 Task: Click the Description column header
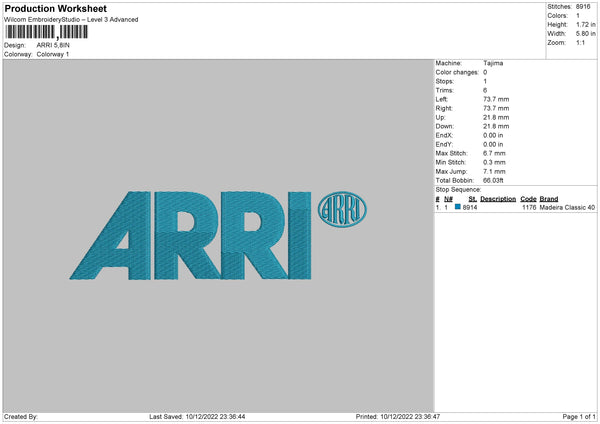pyautogui.click(x=498, y=199)
